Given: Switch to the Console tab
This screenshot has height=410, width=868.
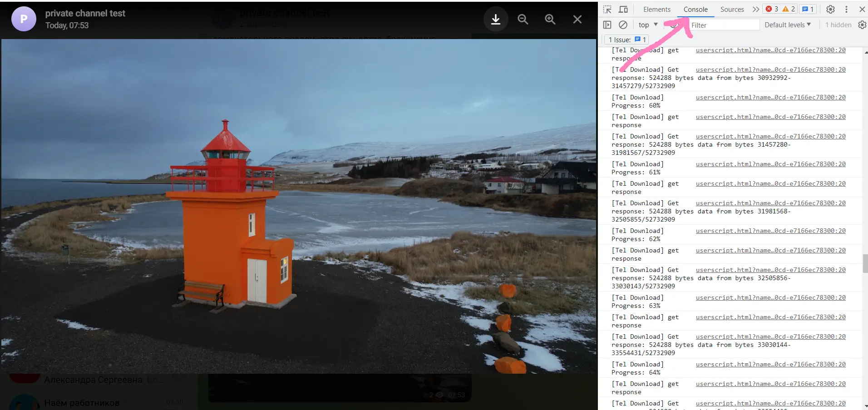Looking at the screenshot, I should coord(695,9).
